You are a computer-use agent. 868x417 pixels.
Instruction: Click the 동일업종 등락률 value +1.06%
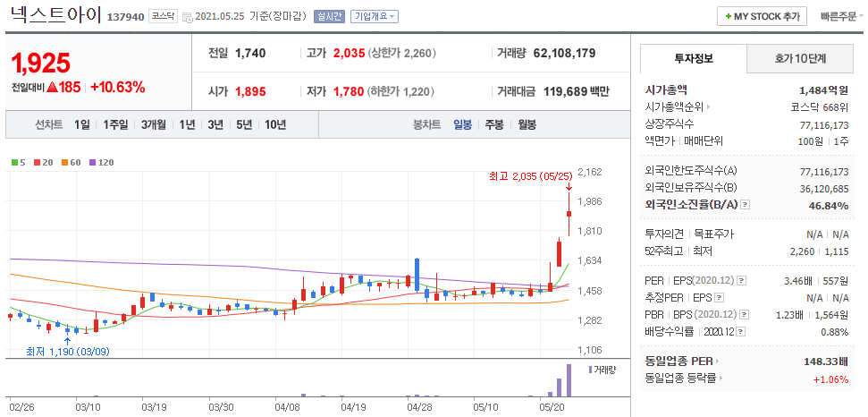(x=830, y=379)
